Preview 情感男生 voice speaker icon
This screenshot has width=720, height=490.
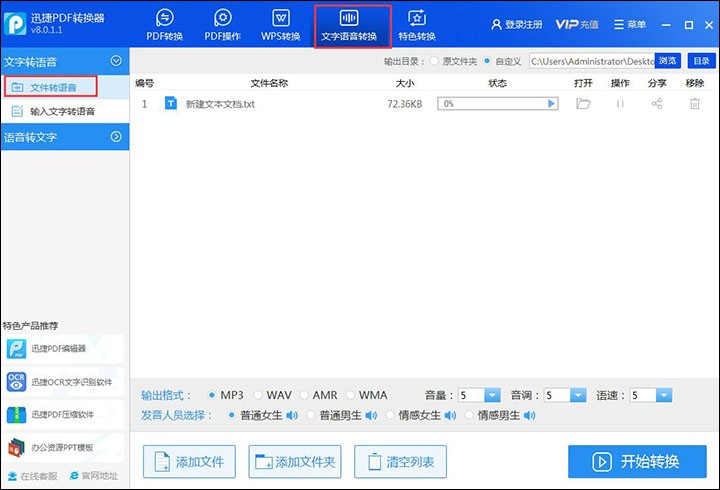(x=529, y=416)
